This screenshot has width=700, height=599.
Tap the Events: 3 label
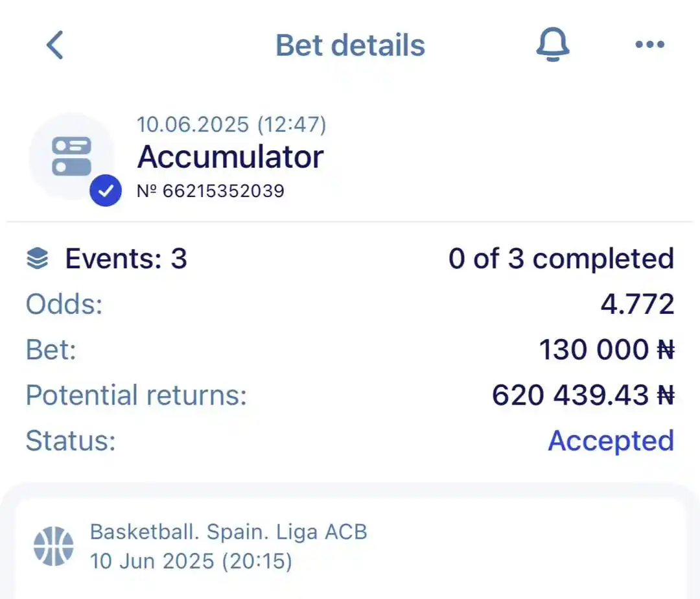coord(126,259)
